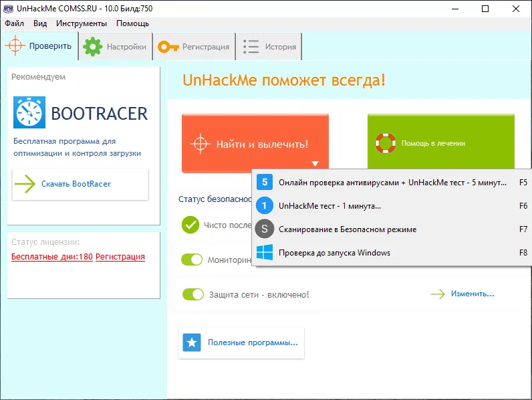Toggle the Защита сети switch
This screenshot has width=532, height=400.
click(193, 294)
